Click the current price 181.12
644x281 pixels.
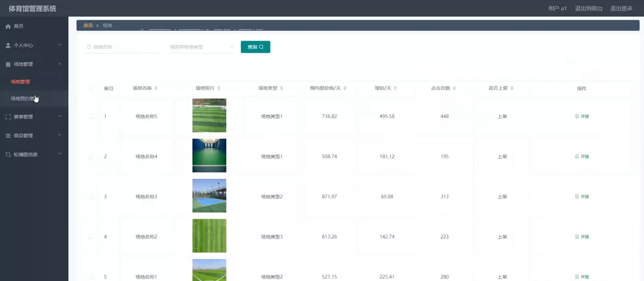click(x=387, y=156)
